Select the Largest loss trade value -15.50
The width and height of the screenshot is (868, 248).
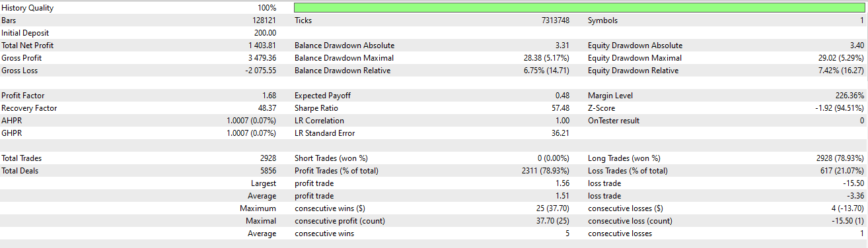pyautogui.click(x=853, y=183)
